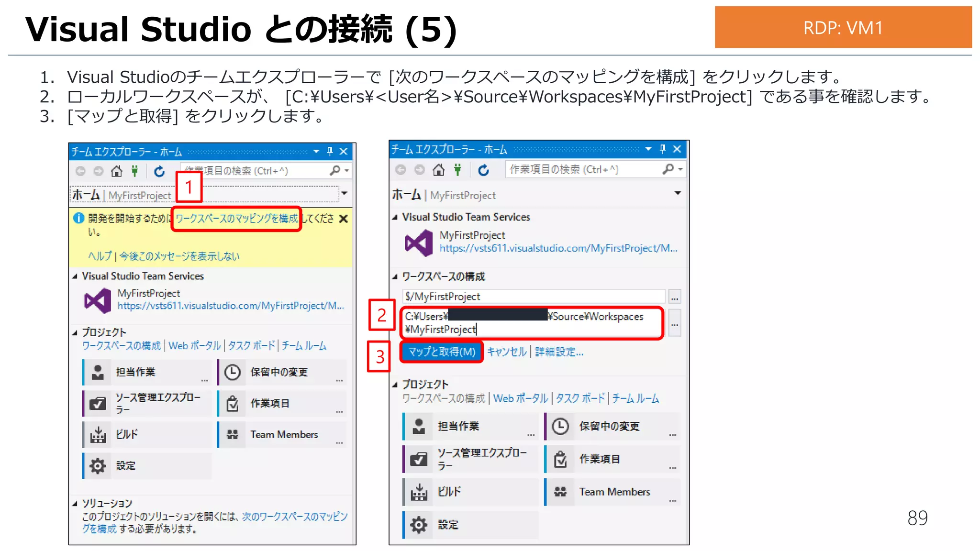The width and height of the screenshot is (980, 551).
Task: Open MyFirstProject URL in right panel
Action: pyautogui.click(x=558, y=248)
